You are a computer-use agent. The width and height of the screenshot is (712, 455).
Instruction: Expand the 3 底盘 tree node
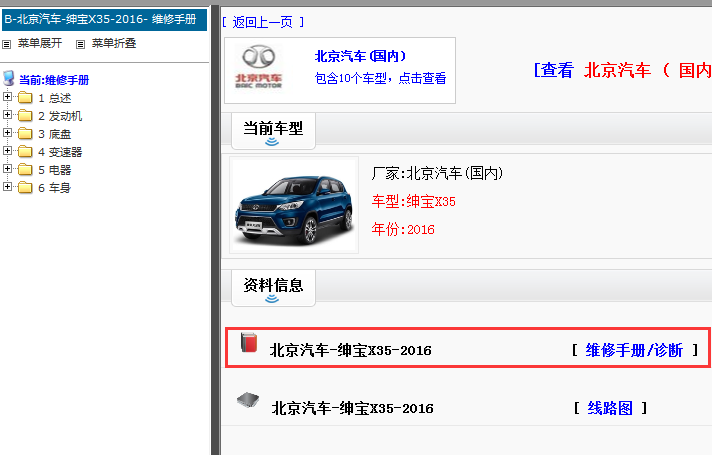tap(7, 133)
